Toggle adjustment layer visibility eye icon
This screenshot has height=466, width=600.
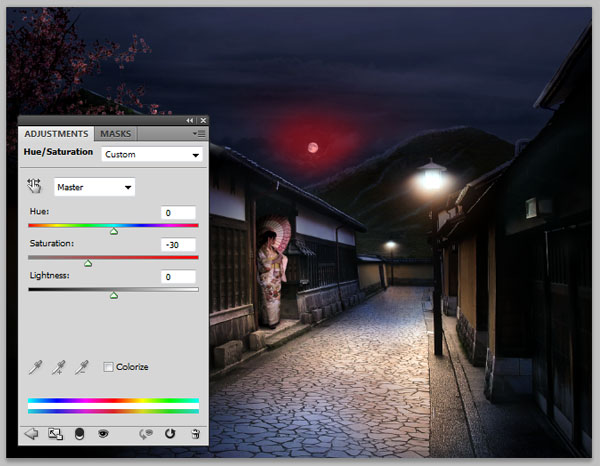[x=103, y=434]
